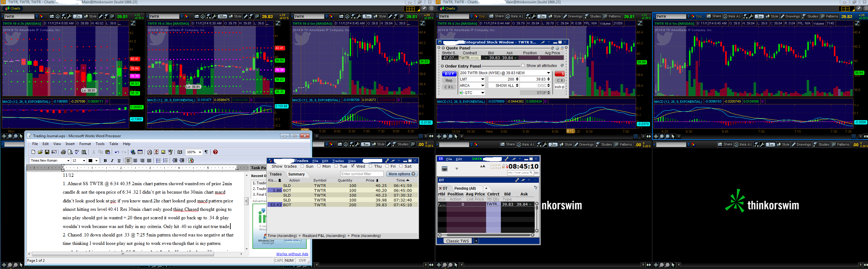The width and height of the screenshot is (868, 269).
Task: Open the ARCA destination dropdown
Action: tap(482, 86)
